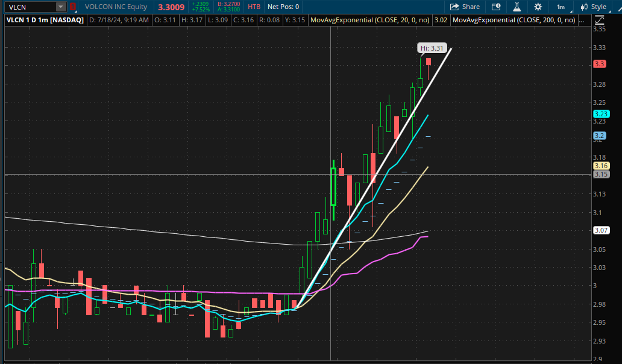Click the white 3.07 price axis label
The width and height of the screenshot is (622, 364).
pyautogui.click(x=601, y=230)
